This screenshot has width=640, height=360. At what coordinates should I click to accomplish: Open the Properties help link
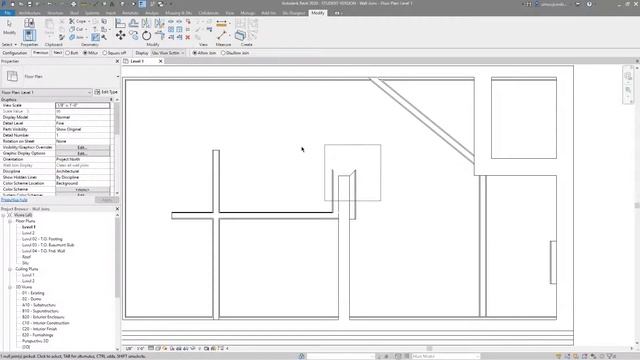pos(14,200)
